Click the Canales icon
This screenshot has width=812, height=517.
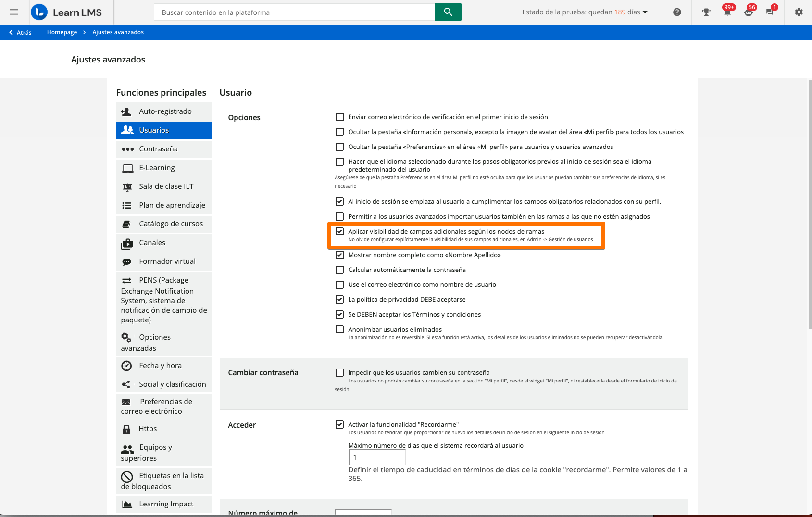[127, 244]
